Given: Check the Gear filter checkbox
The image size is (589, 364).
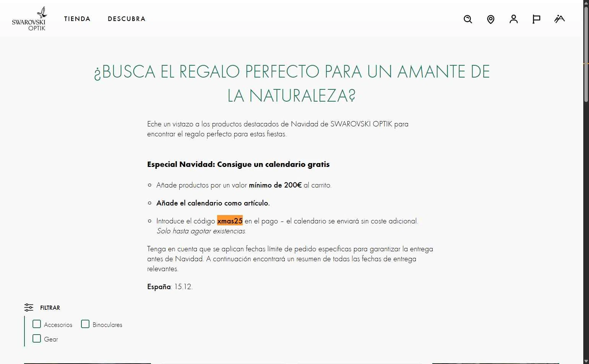Looking at the screenshot, I should click(37, 339).
